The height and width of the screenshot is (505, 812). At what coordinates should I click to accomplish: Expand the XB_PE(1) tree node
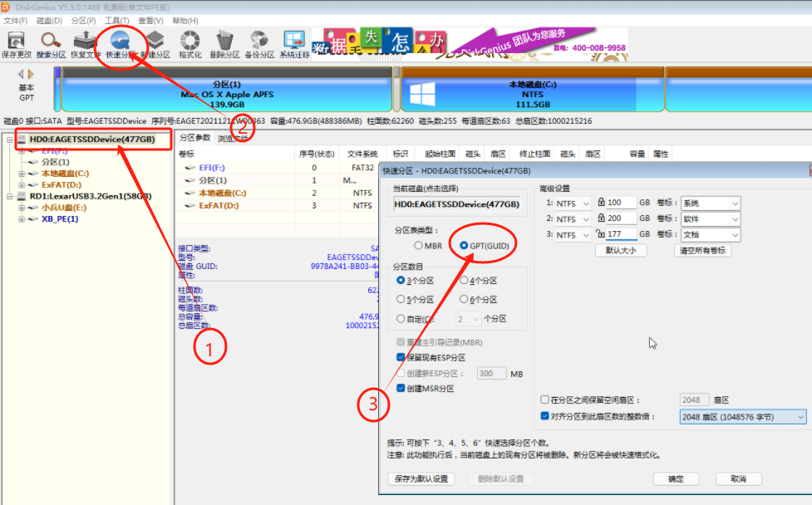tap(22, 219)
